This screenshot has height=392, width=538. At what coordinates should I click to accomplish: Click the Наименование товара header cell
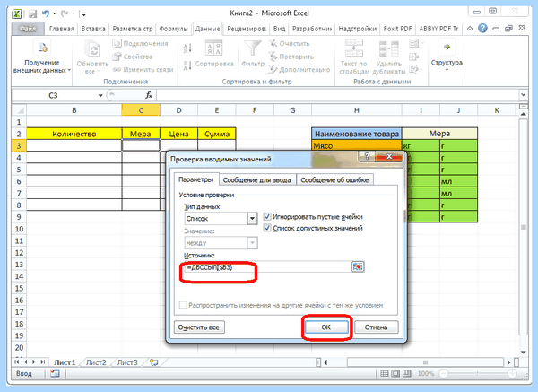[x=357, y=134]
